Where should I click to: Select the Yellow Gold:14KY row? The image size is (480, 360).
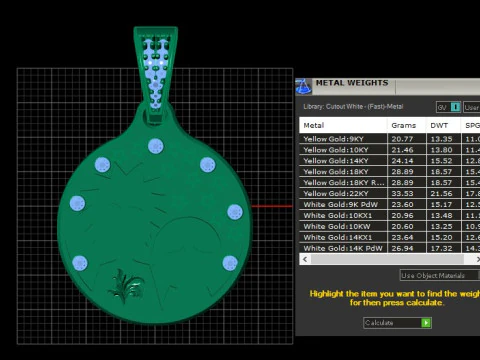[390, 161]
